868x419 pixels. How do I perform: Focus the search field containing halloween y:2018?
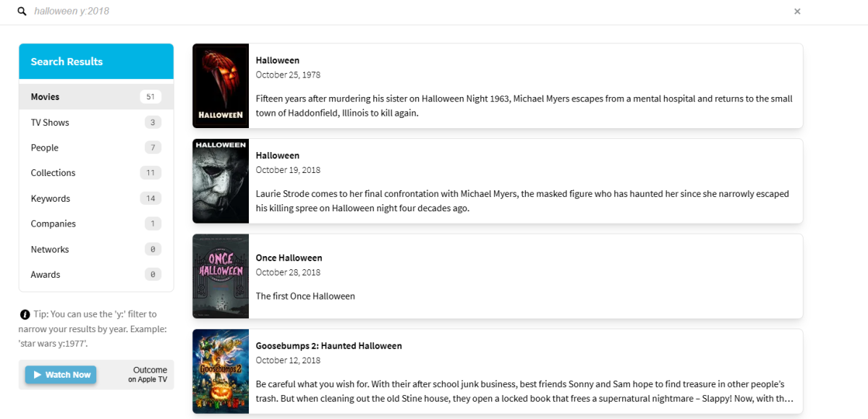(409, 12)
